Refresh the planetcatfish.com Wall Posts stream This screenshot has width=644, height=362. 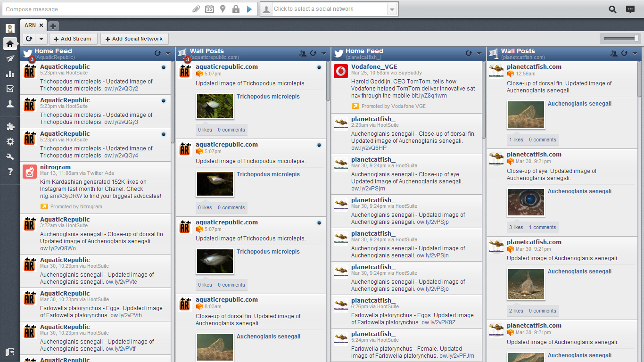(624, 53)
